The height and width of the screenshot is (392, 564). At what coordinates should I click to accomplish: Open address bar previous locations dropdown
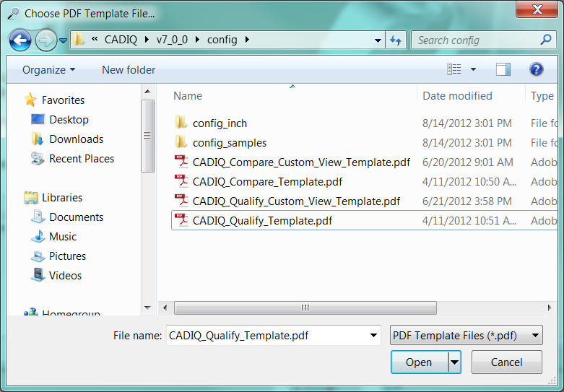[x=378, y=40]
